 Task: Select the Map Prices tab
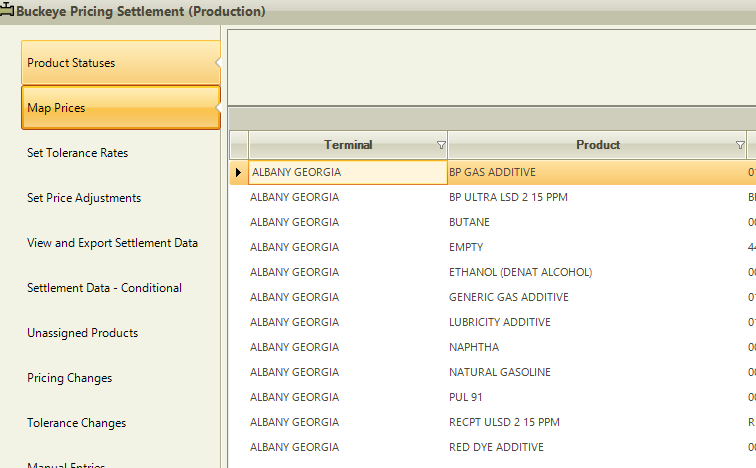(120, 108)
